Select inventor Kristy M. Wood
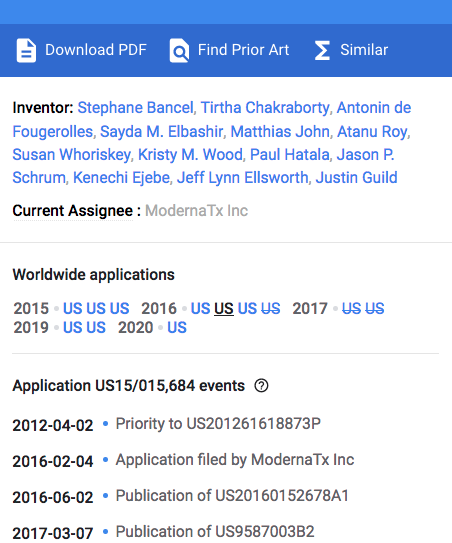The image size is (452, 543). [190, 154]
